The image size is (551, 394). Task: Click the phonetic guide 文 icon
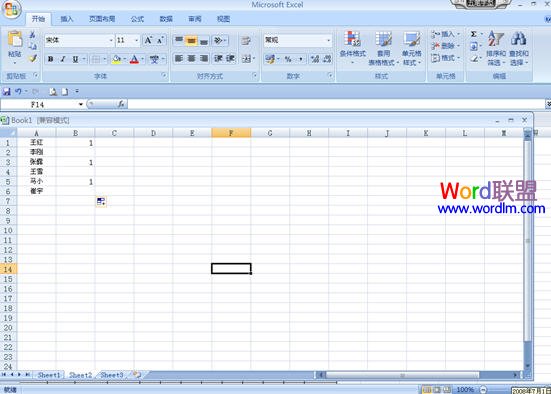[x=154, y=59]
